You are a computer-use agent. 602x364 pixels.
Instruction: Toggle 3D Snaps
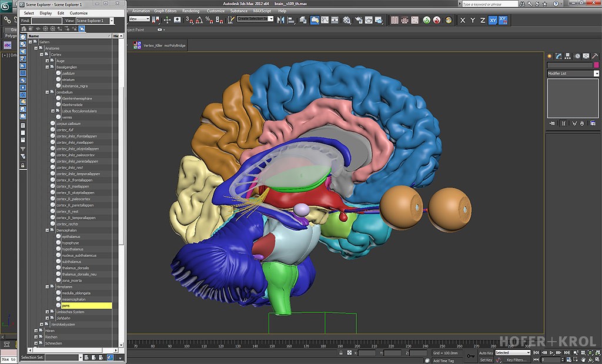[189, 19]
